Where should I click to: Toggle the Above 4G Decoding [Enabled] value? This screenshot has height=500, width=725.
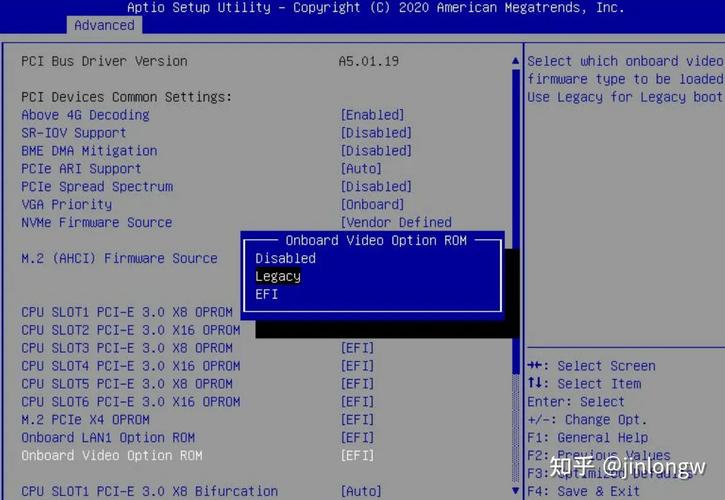[372, 115]
